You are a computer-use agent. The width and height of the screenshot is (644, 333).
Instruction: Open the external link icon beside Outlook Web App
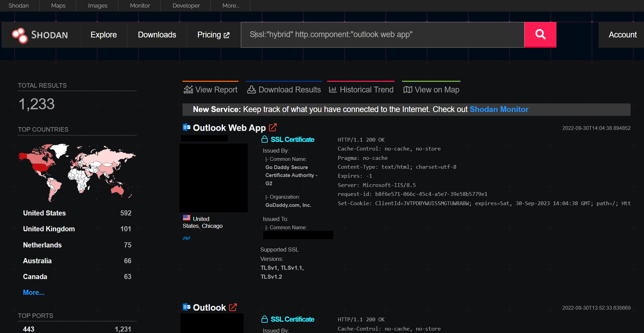[x=273, y=127]
